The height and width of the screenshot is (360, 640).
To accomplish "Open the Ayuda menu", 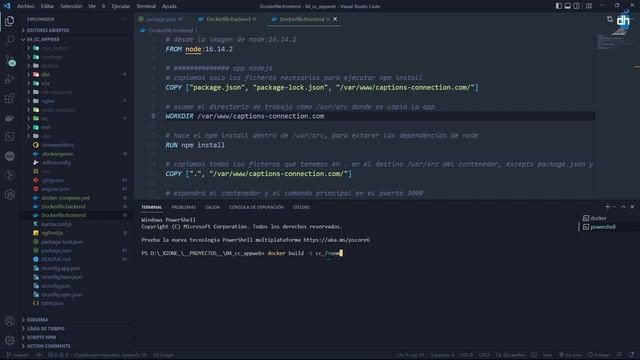I will click(x=169, y=6).
